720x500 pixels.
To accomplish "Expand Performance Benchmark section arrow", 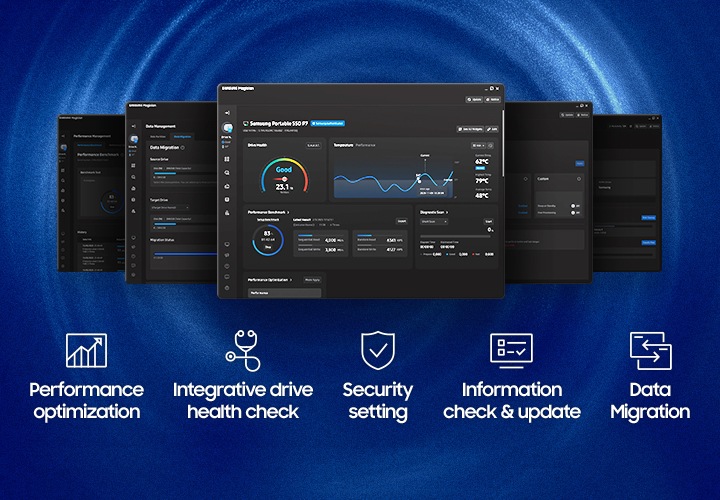I will click(288, 213).
